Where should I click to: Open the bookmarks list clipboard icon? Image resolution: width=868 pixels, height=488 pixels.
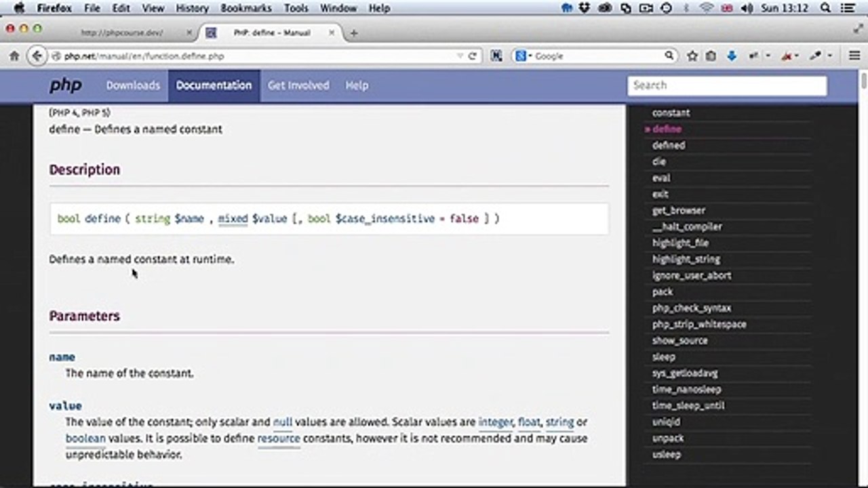tap(711, 56)
